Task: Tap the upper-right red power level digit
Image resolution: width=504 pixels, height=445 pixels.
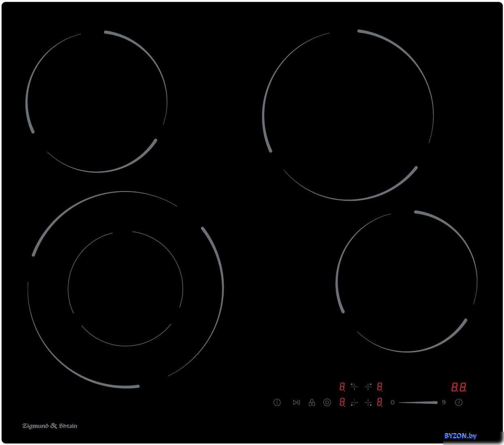Action: 380,387
